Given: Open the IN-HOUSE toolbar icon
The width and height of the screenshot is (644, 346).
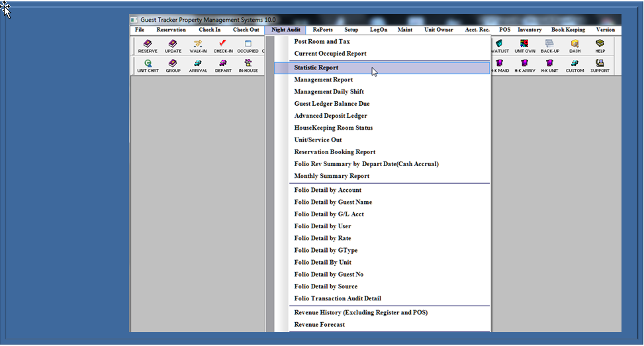Looking at the screenshot, I should click(248, 65).
